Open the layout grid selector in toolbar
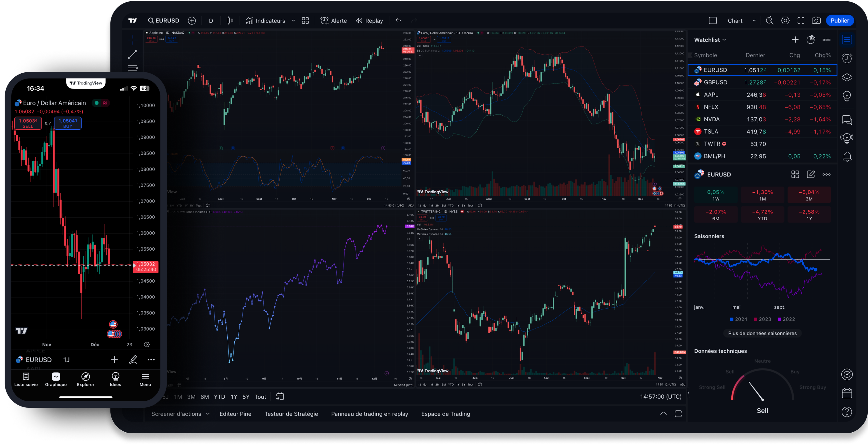Screen dimensions: 868x445 [305, 21]
